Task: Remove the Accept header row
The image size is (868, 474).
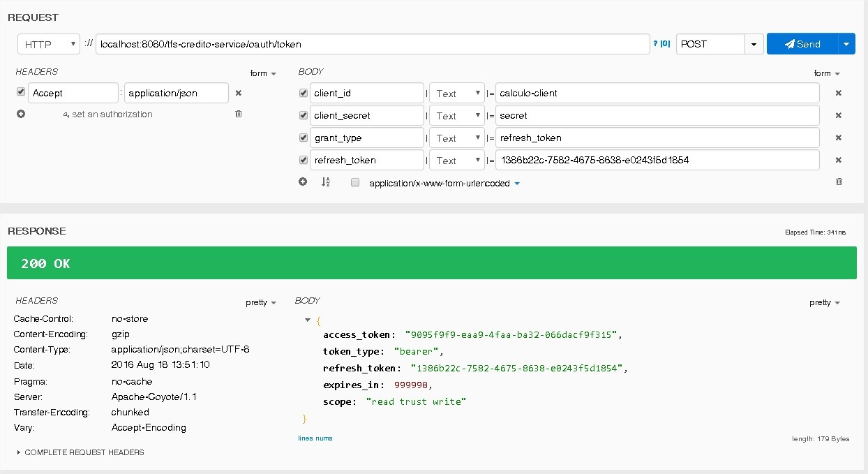Action: (238, 93)
